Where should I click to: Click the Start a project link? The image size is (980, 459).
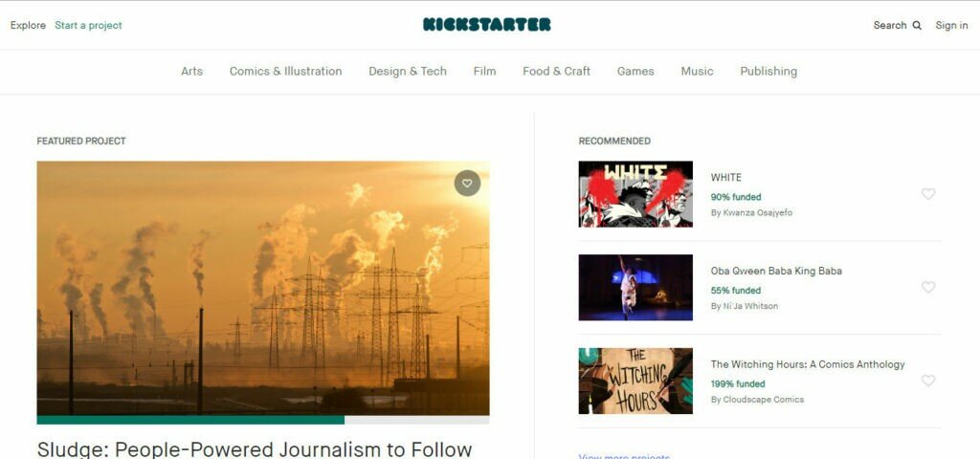point(88,26)
